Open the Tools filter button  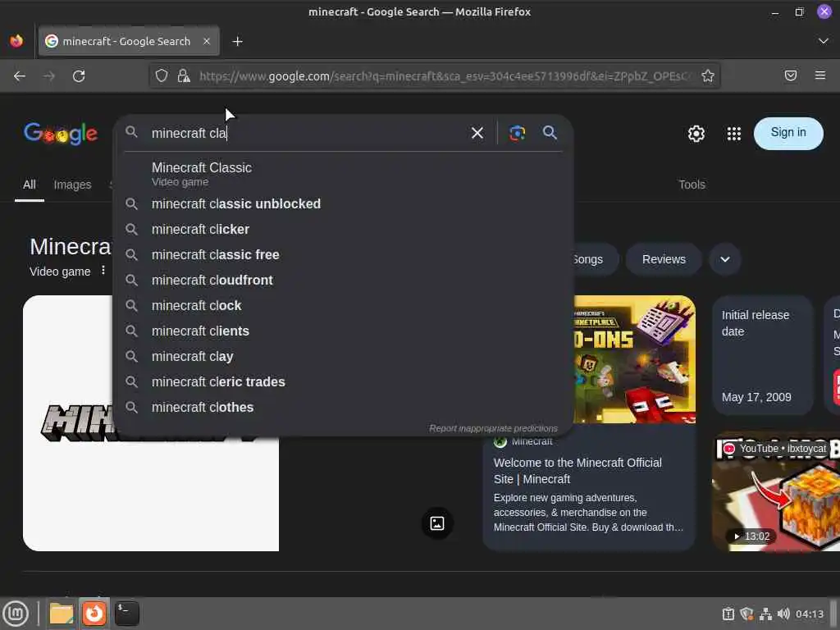(692, 185)
